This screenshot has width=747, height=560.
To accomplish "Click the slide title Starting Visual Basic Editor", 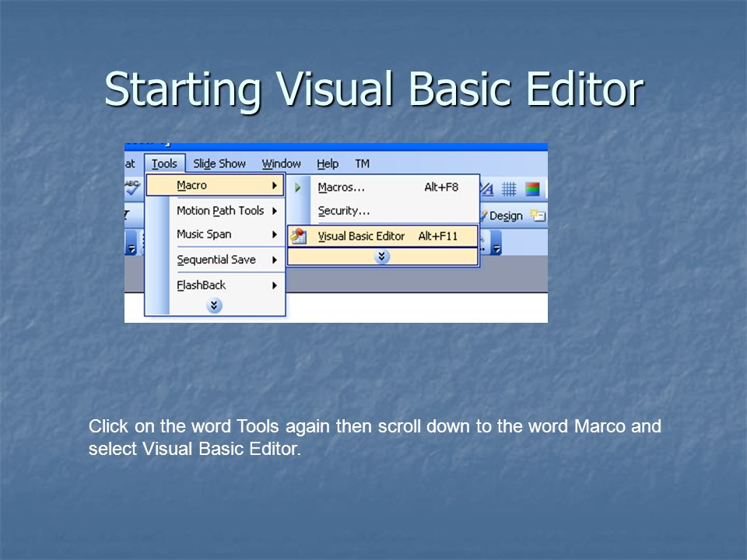I will [374, 89].
